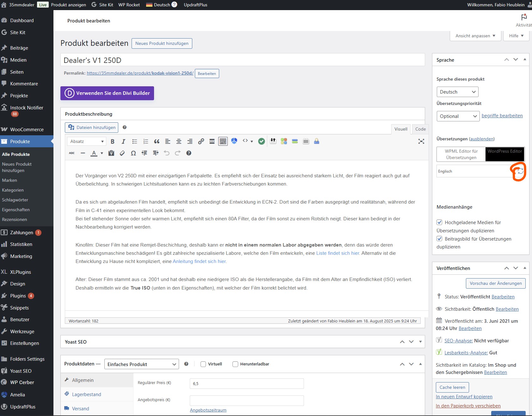Toggle the toolbar toggle (kitchen sink) button
The height and width of the screenshot is (416, 532).
tap(223, 141)
